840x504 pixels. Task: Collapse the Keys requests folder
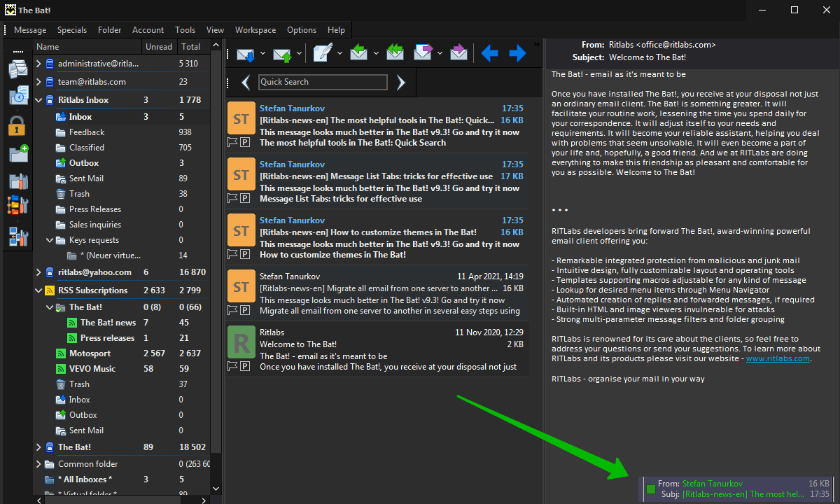[x=50, y=240]
